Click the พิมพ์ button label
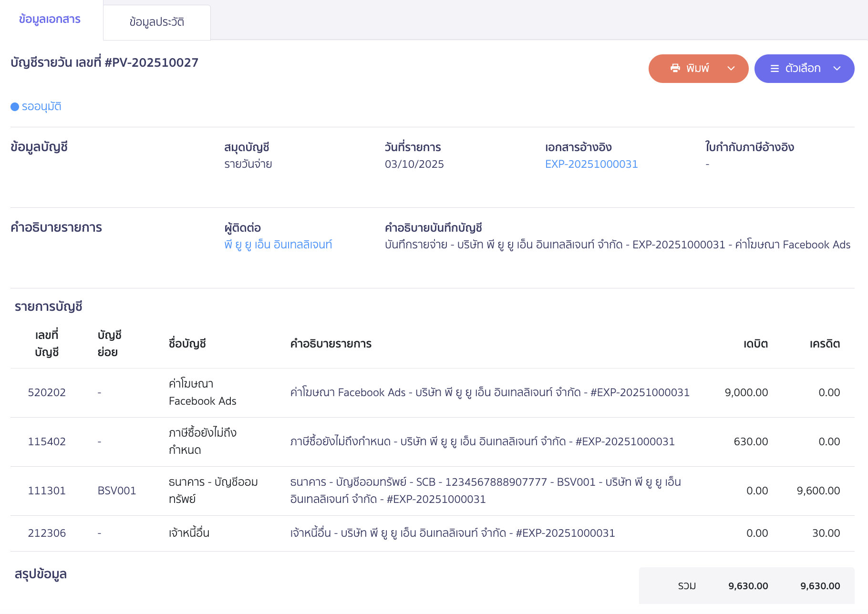The height and width of the screenshot is (614, 868). point(697,69)
